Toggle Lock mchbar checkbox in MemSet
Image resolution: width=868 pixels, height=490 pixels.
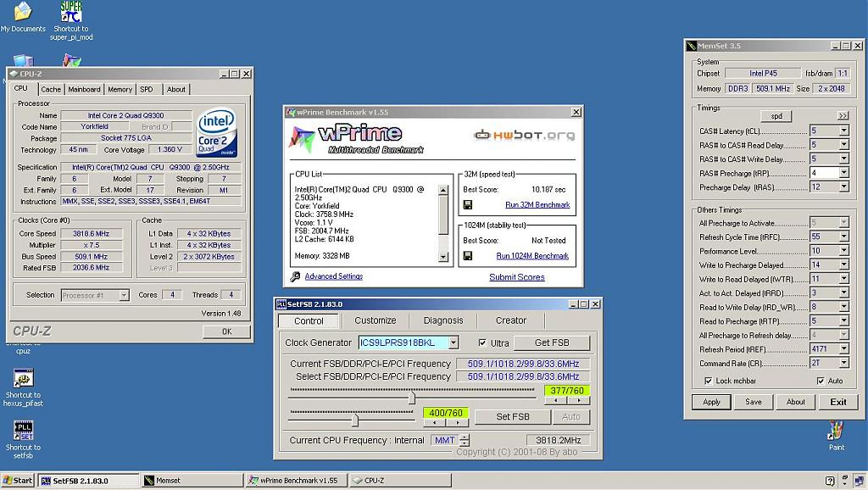click(x=708, y=381)
